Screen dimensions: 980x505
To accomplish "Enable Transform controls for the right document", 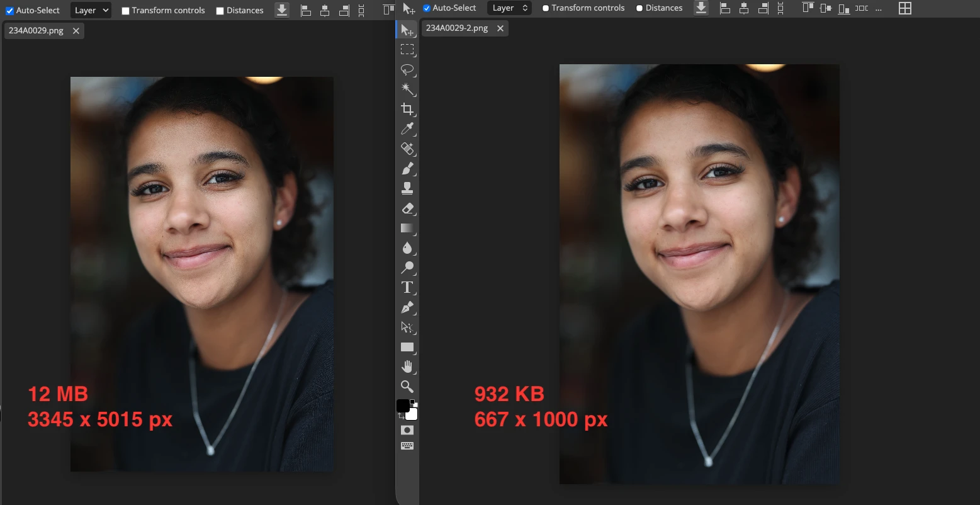I will (x=545, y=8).
